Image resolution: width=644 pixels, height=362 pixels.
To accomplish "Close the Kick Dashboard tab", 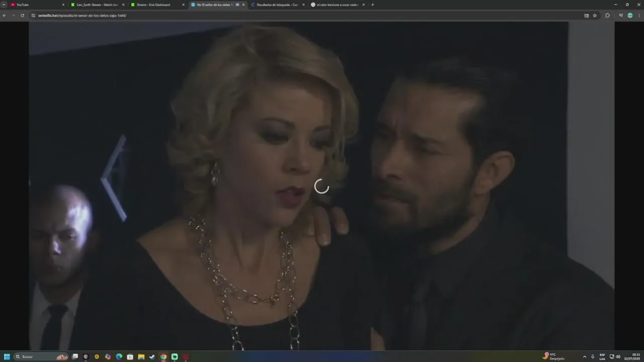I will pos(183,5).
